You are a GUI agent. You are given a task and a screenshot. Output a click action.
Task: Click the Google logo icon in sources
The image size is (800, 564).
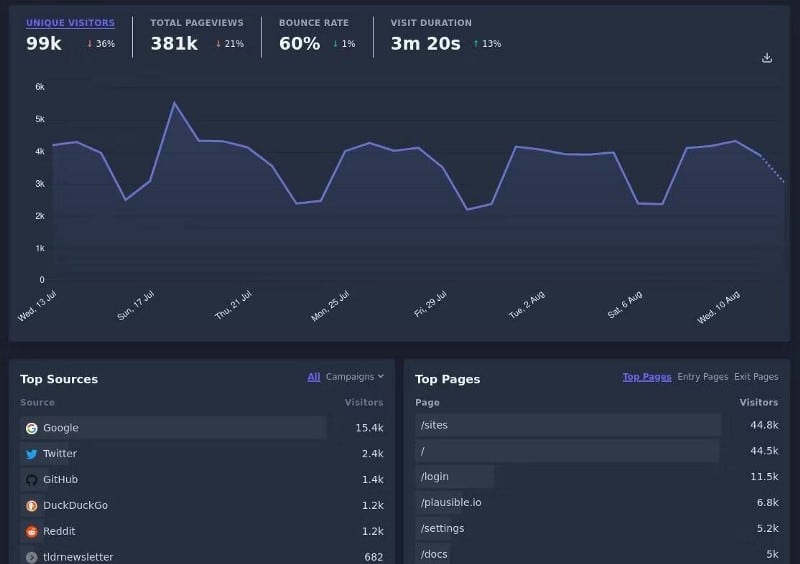[32, 428]
